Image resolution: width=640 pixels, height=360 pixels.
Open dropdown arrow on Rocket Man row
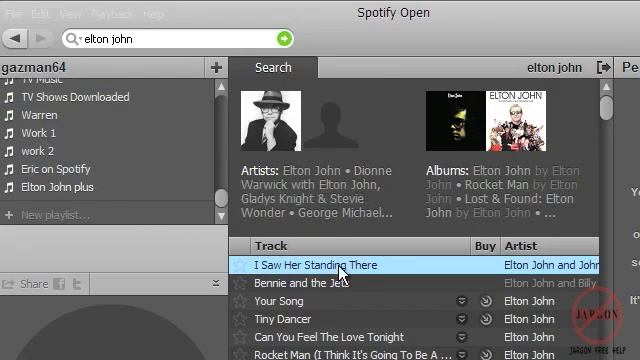(462, 355)
